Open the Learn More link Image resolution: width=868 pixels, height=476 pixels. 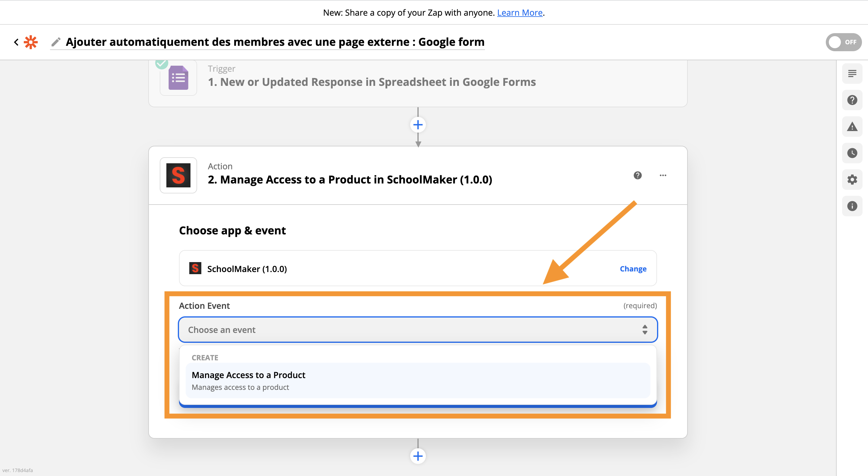coord(519,13)
